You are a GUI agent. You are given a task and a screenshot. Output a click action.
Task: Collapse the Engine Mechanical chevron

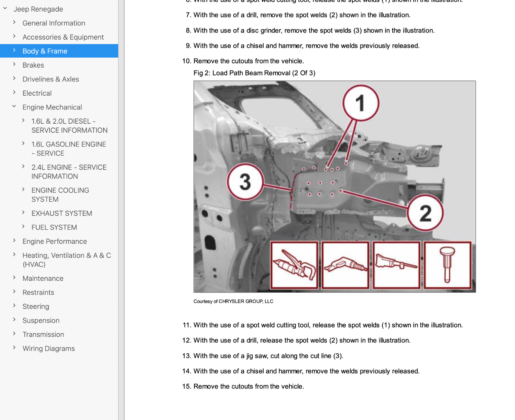pyautogui.click(x=14, y=106)
